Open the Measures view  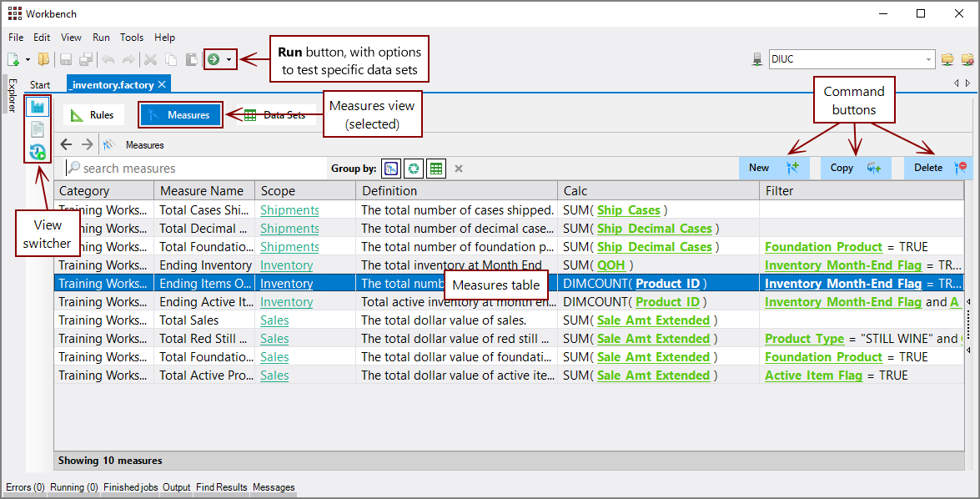click(181, 115)
